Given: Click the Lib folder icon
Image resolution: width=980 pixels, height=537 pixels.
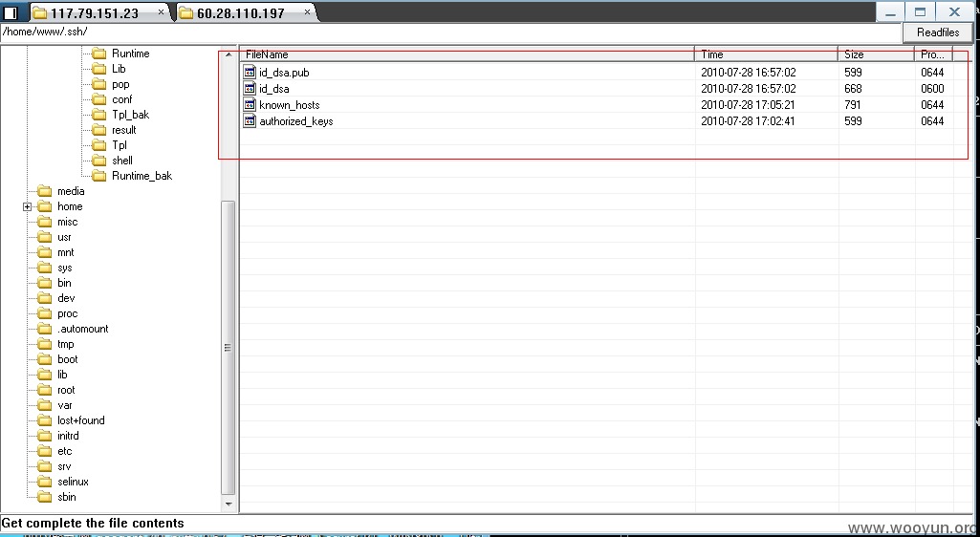Looking at the screenshot, I should pos(98,69).
